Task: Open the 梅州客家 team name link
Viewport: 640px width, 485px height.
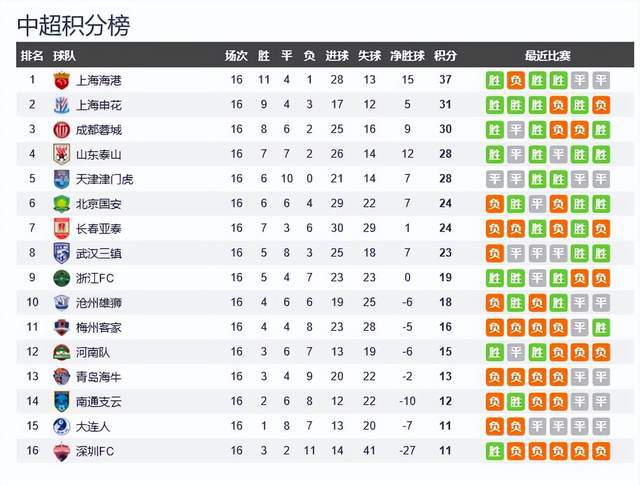Action: click(x=99, y=327)
